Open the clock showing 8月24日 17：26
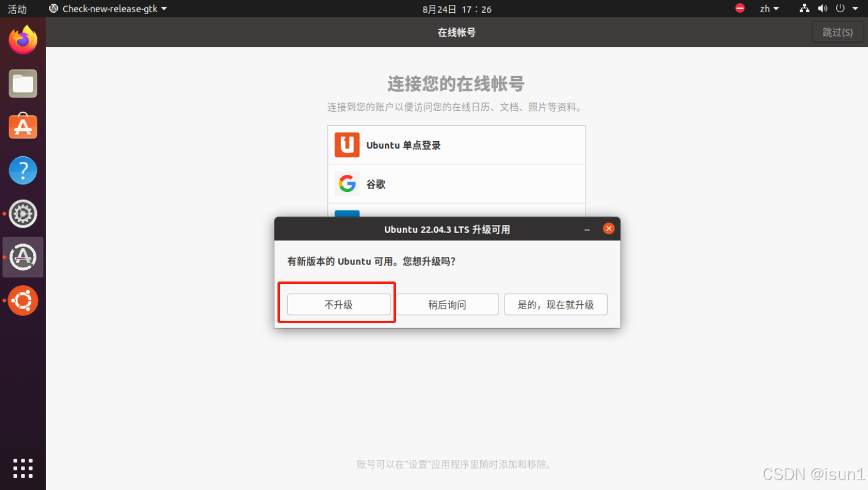The width and height of the screenshot is (868, 490). pos(457,9)
